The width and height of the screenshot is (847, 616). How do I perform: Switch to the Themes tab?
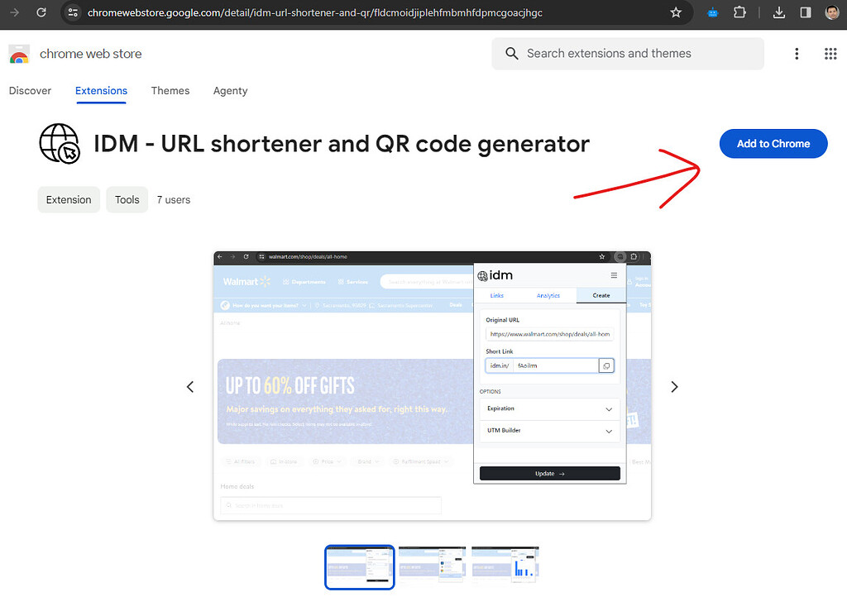pos(170,91)
